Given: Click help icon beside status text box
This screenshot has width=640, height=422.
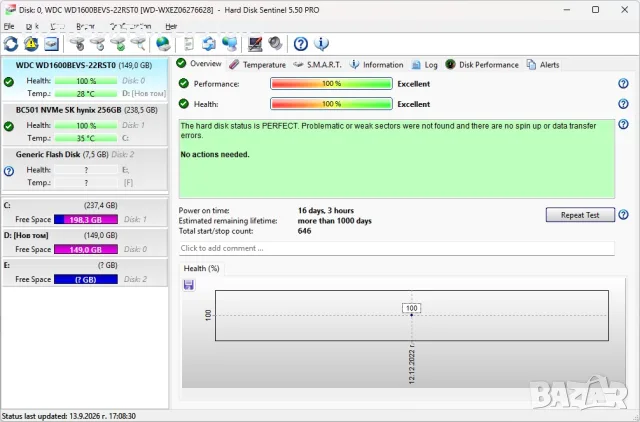Looking at the screenshot, I should (x=623, y=124).
